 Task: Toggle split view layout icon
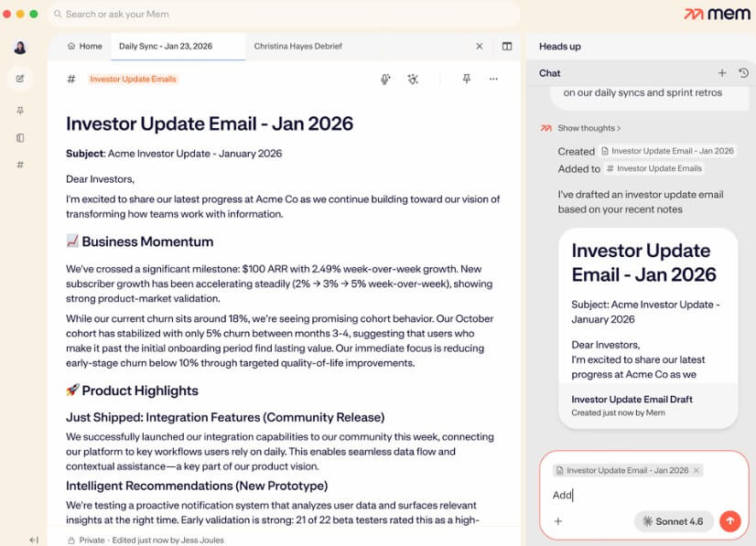point(507,47)
